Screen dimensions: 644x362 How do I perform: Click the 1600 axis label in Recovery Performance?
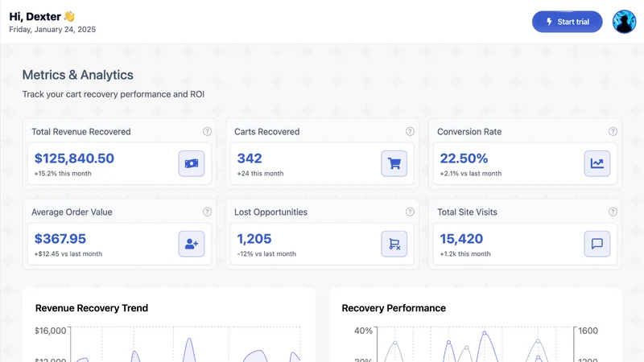[x=588, y=331]
